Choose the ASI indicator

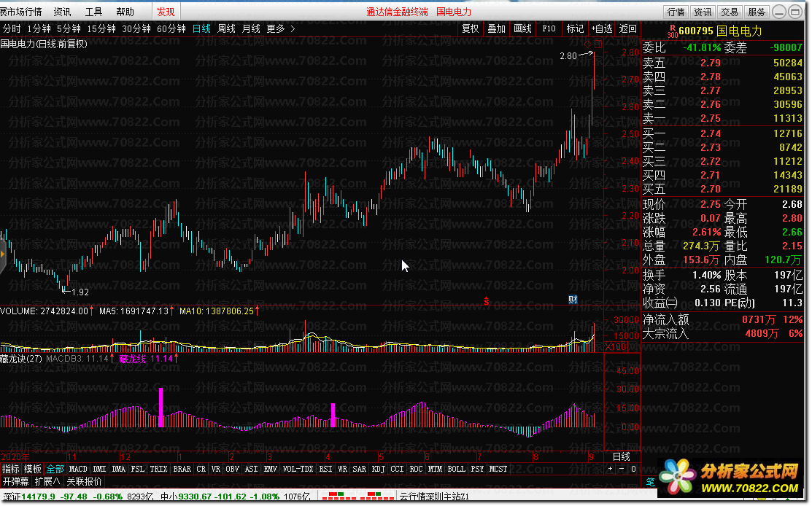point(251,470)
